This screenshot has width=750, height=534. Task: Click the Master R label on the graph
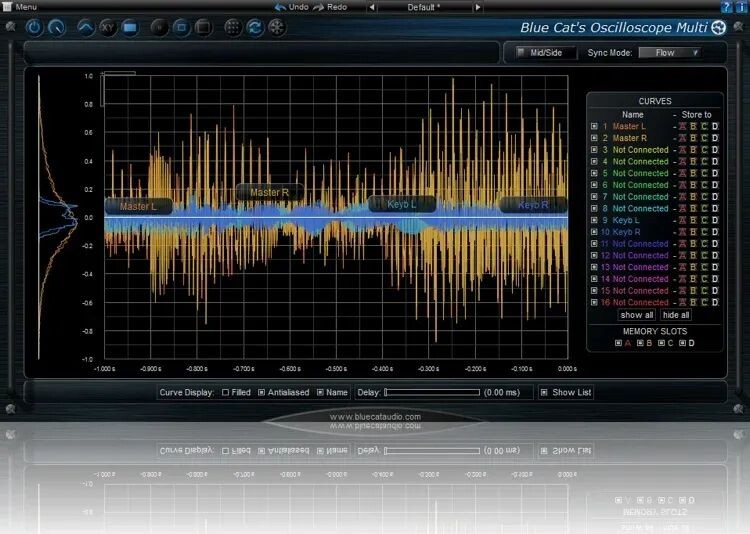point(269,192)
